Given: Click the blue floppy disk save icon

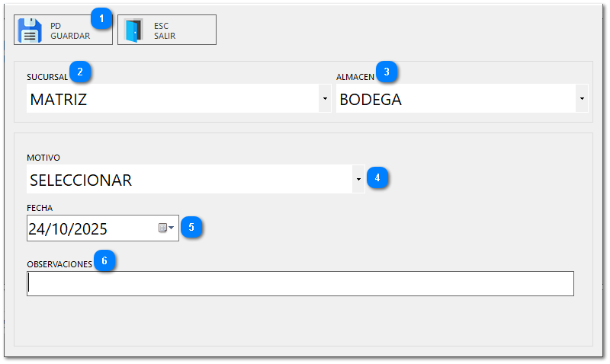Looking at the screenshot, I should (30, 30).
